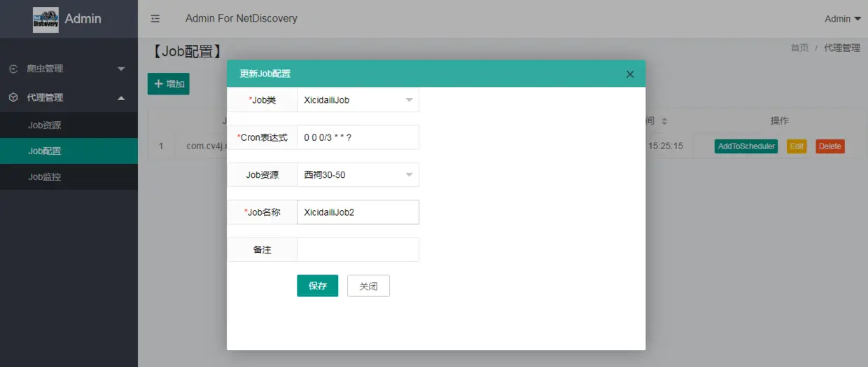Click the 操作 column header

(780, 121)
